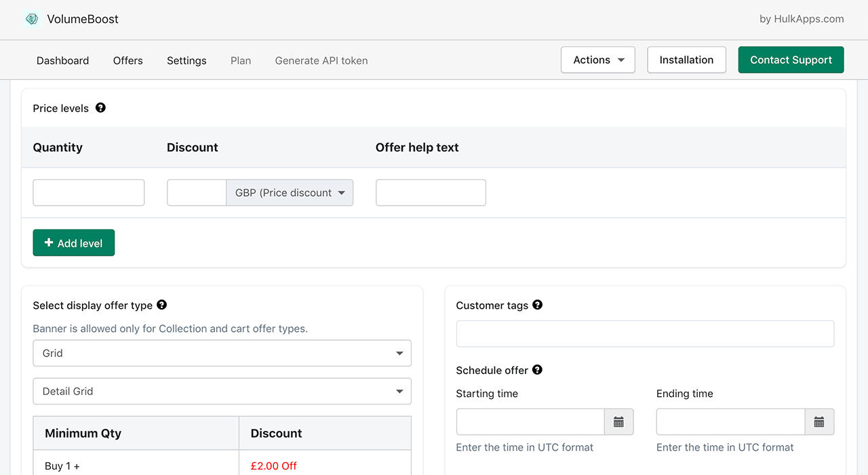
Task: Click the Contact Support button
Action: coord(791,60)
